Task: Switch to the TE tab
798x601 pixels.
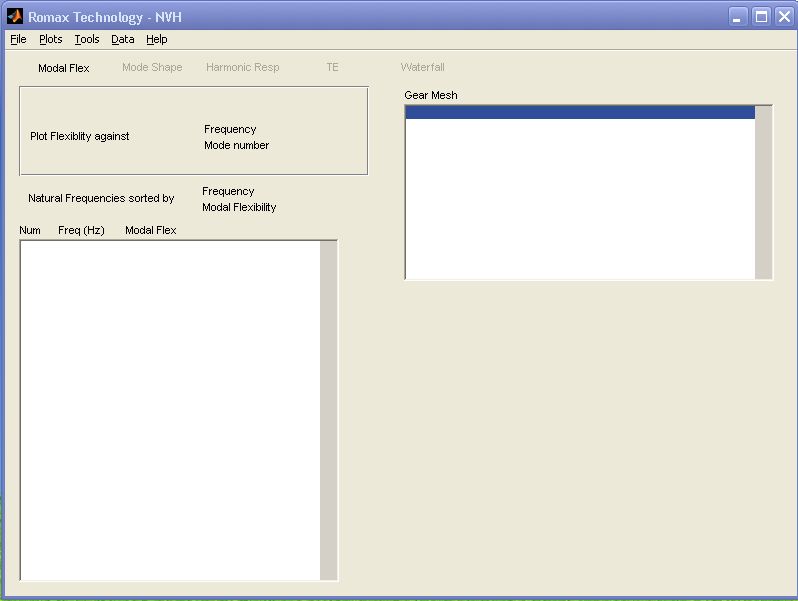Action: pyautogui.click(x=332, y=67)
